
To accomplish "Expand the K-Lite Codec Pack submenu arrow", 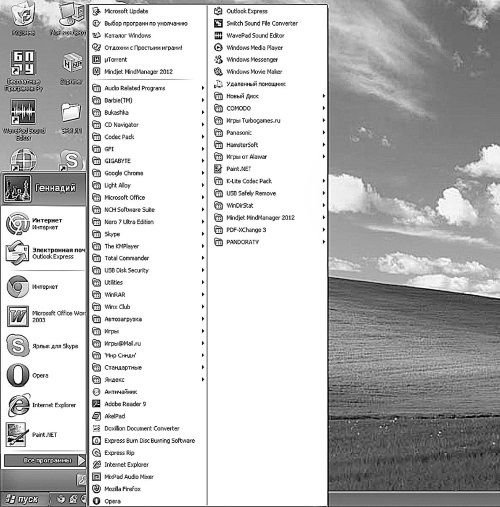I will [x=324, y=181].
